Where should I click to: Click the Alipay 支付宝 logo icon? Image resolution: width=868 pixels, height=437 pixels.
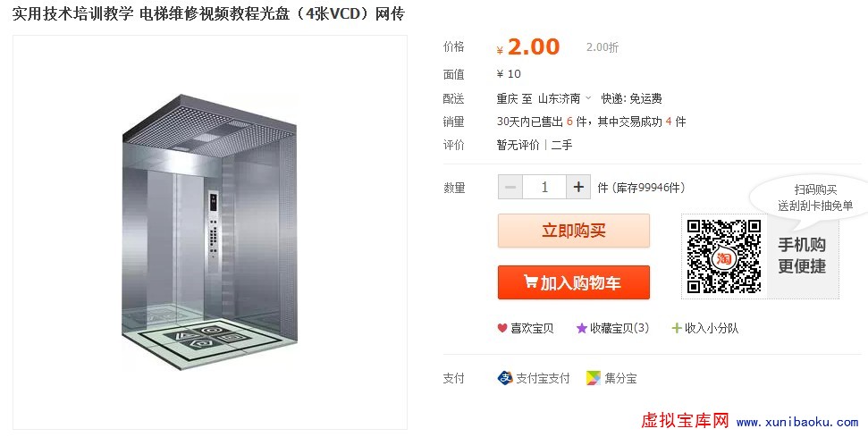click(505, 378)
